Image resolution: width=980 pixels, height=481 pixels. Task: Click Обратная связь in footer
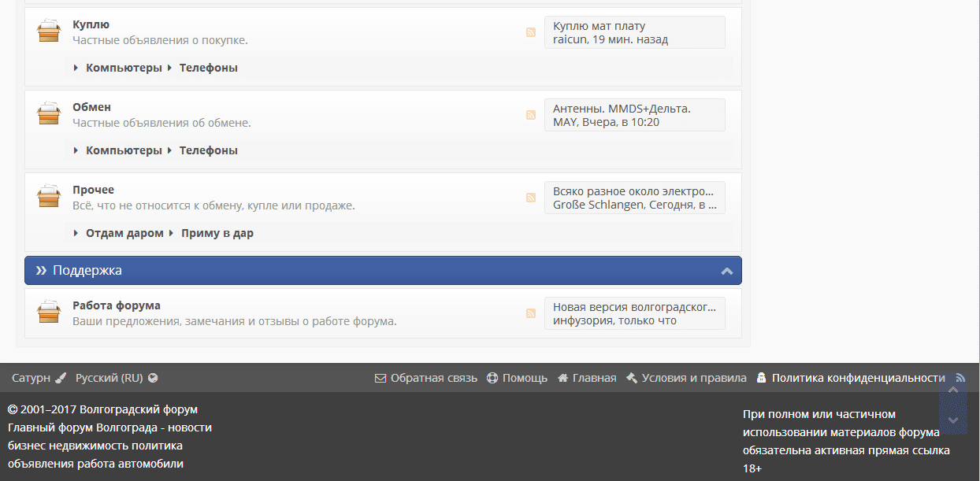pyautogui.click(x=425, y=378)
